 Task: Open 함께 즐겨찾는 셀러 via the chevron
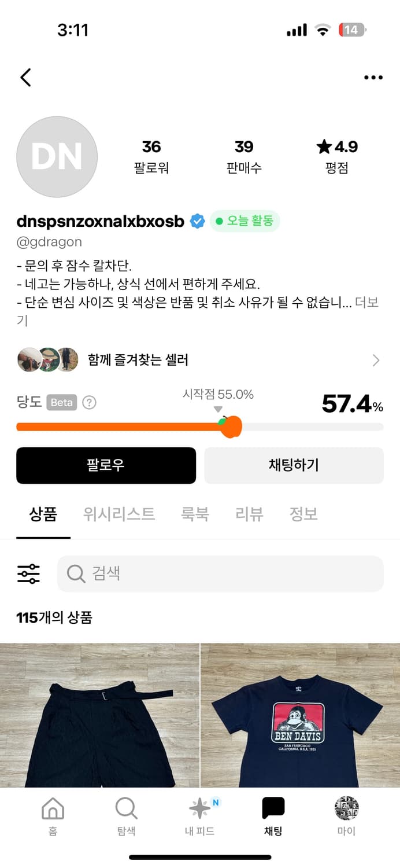(x=376, y=359)
